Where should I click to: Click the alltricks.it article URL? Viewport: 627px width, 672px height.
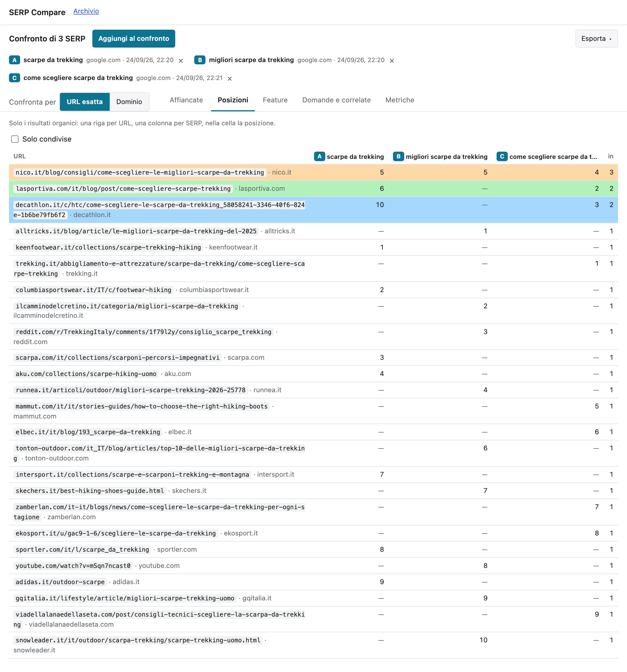point(136,231)
